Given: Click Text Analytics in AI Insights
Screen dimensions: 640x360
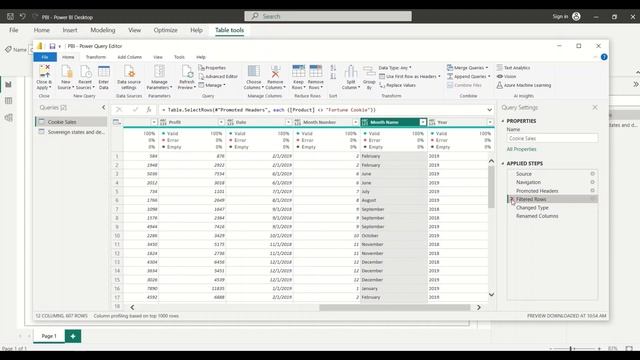Looking at the screenshot, I should point(513,68).
